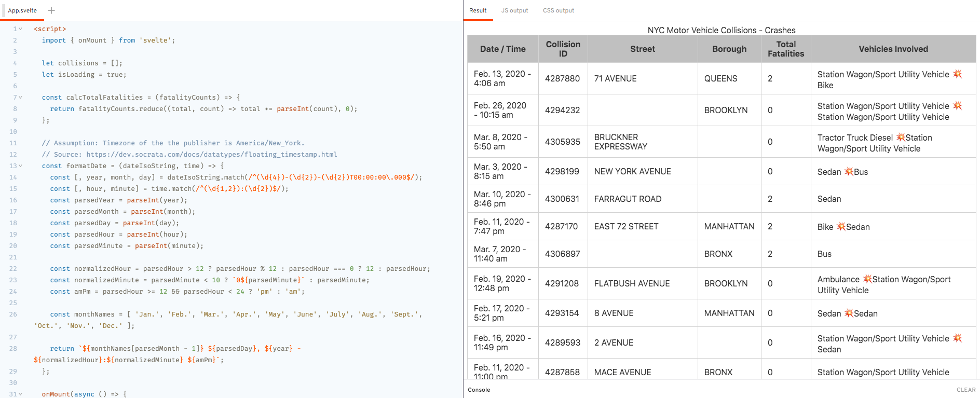Viewport: 980px width, 398px height.
Task: Click the collision emoji in the 4294232 row
Action: tap(958, 106)
